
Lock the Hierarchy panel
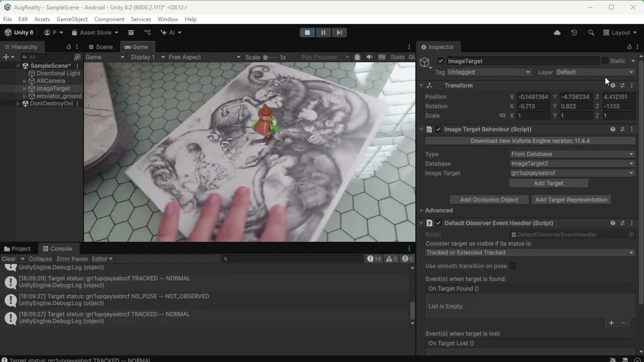69,47
